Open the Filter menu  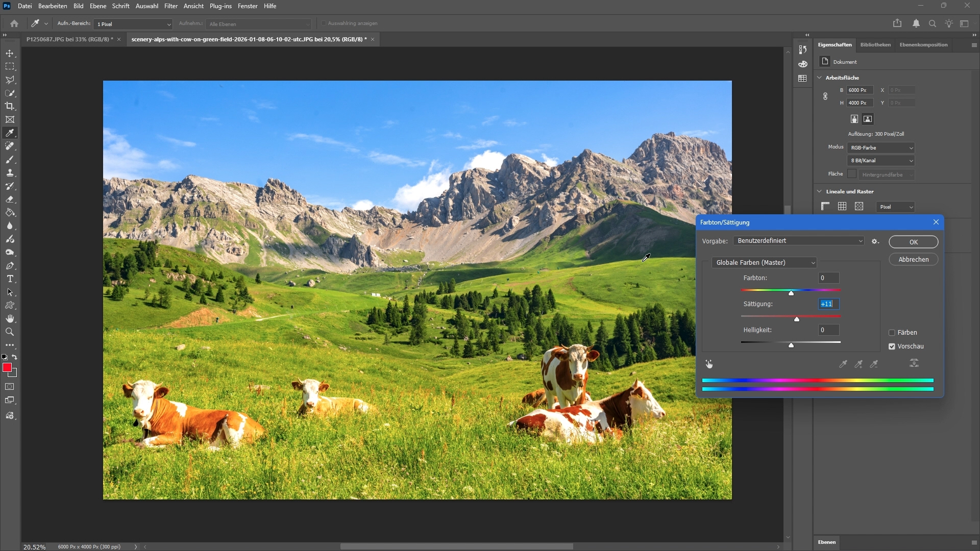[170, 6]
